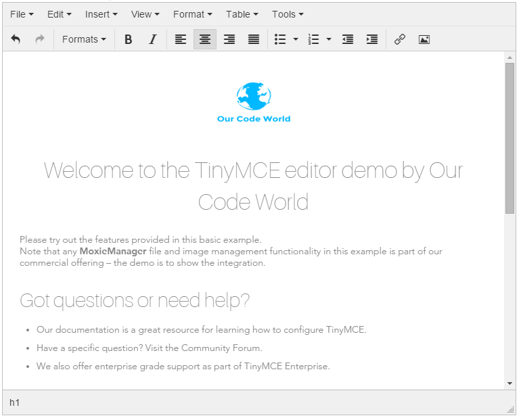Open the Insert menu
The width and height of the screenshot is (521, 420).
pyautogui.click(x=101, y=14)
